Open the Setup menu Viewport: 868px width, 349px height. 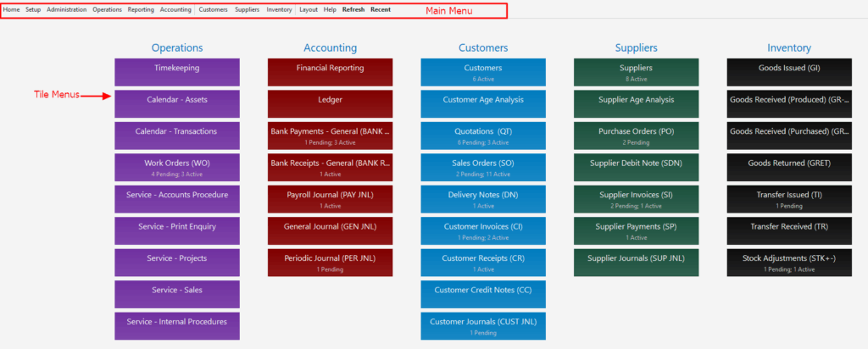coord(33,9)
